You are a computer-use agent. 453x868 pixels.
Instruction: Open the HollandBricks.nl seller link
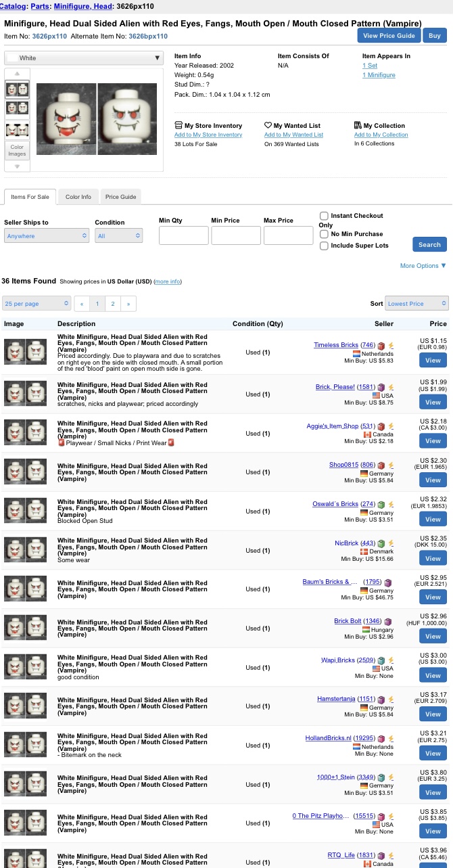pyautogui.click(x=329, y=739)
